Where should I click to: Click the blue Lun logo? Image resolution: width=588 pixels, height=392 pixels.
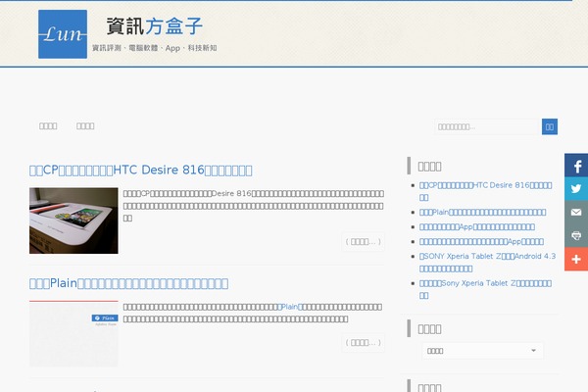tap(63, 34)
